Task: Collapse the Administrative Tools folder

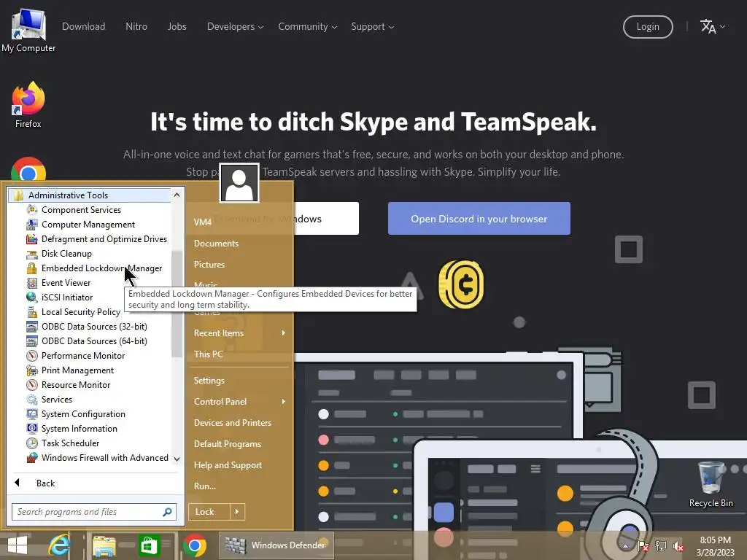Action: click(x=90, y=195)
